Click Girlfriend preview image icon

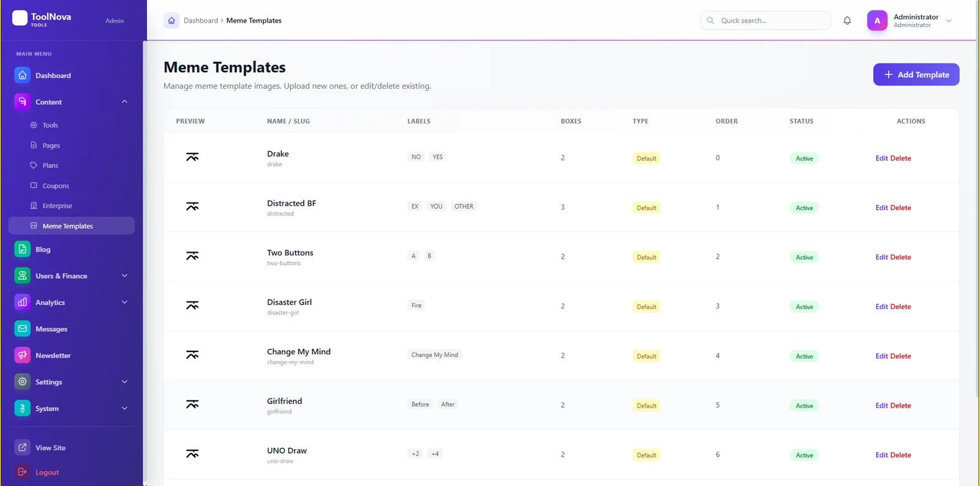pyautogui.click(x=192, y=405)
